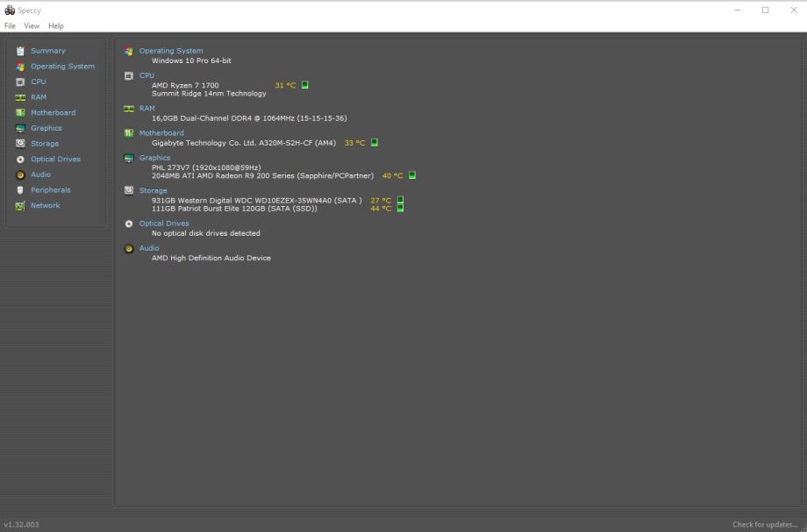Select Operating System in the sidebar
The width and height of the screenshot is (807, 532).
click(x=62, y=67)
